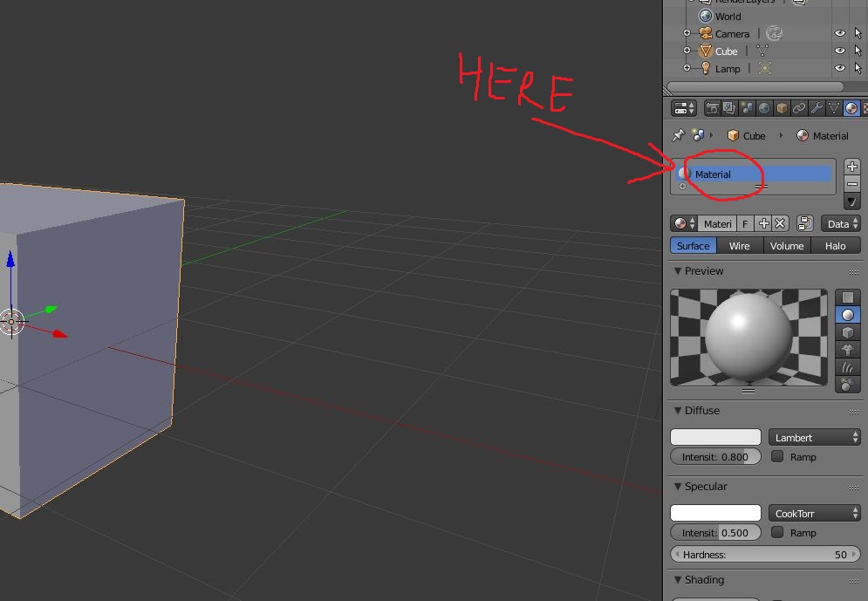868x601 pixels.
Task: Collapse the Diffuse panel
Action: tap(678, 411)
